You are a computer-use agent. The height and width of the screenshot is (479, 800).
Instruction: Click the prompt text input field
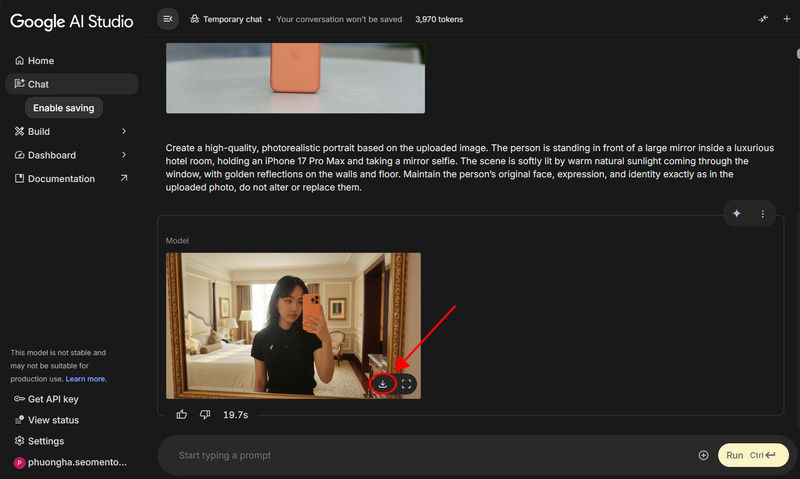(430, 455)
